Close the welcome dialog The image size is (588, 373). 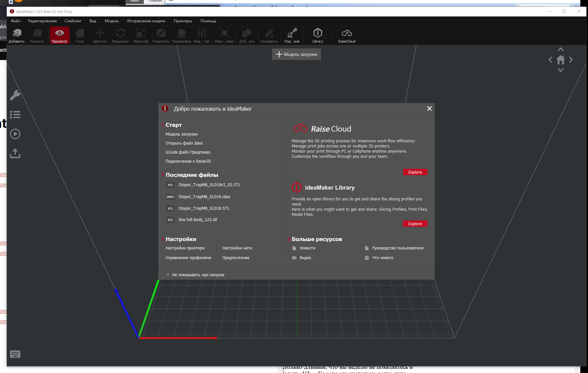(x=429, y=108)
